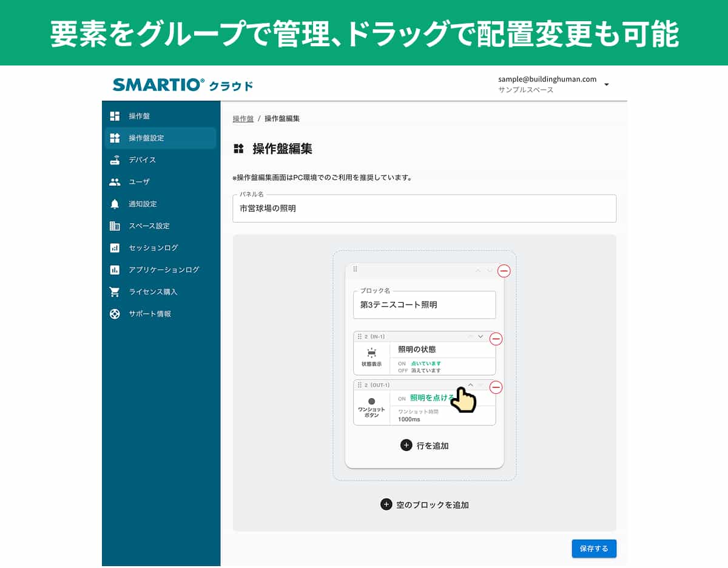Click the デバイス router icon
The image size is (728, 568).
115,160
